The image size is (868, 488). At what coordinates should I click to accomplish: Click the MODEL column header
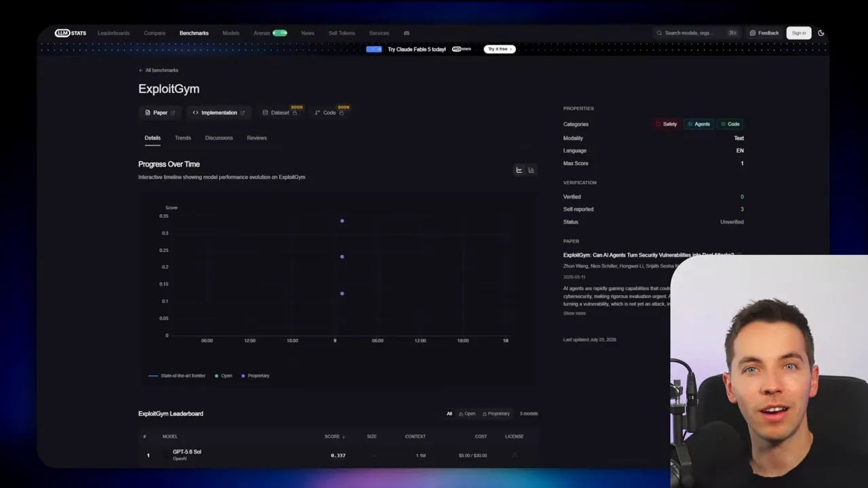[170, 436]
